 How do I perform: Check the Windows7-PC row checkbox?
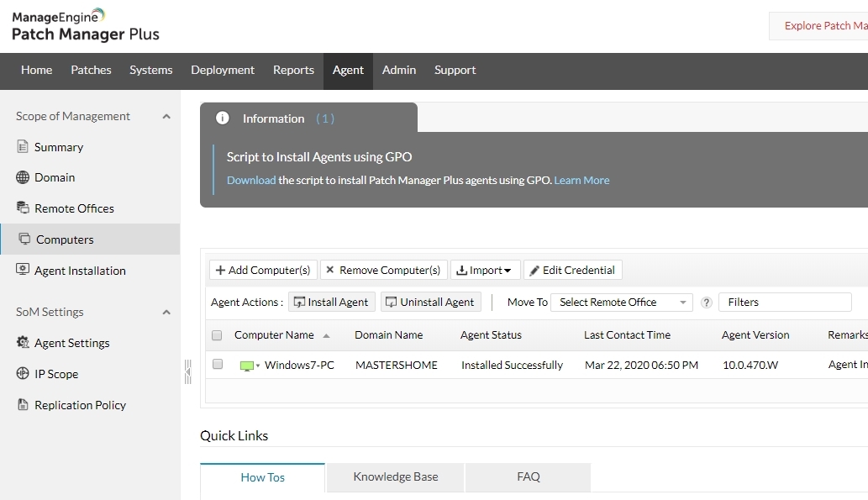point(218,365)
